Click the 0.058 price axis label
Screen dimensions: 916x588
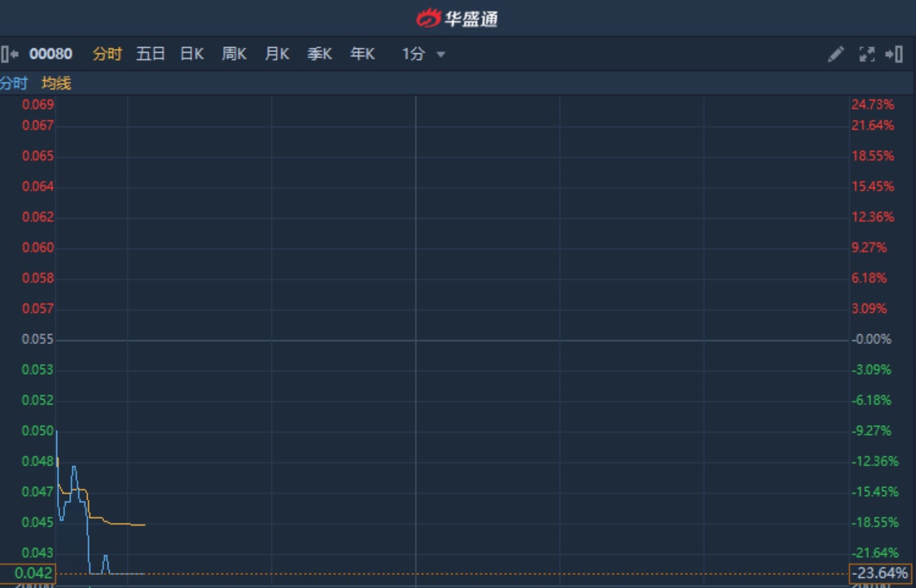[38, 278]
